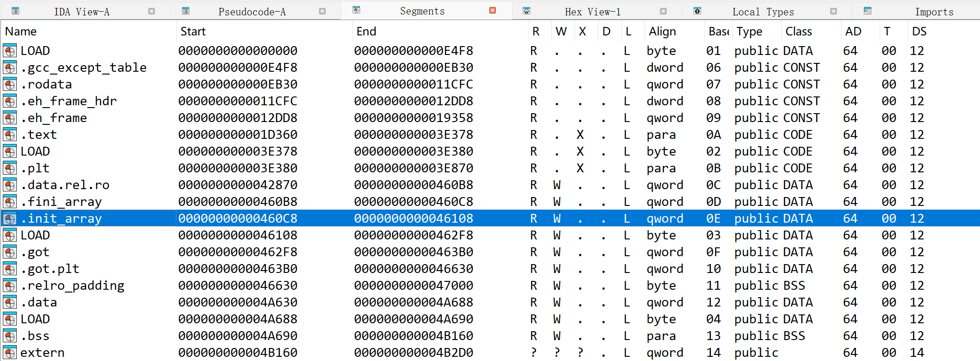980x361 pixels.
Task: Close the Pseudocode-A tab
Action: pos(322,11)
